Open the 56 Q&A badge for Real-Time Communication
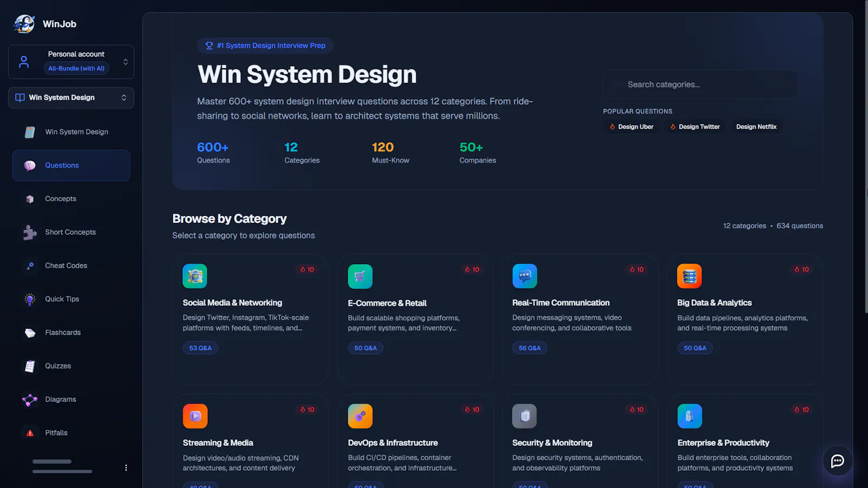The width and height of the screenshot is (868, 488). (529, 348)
